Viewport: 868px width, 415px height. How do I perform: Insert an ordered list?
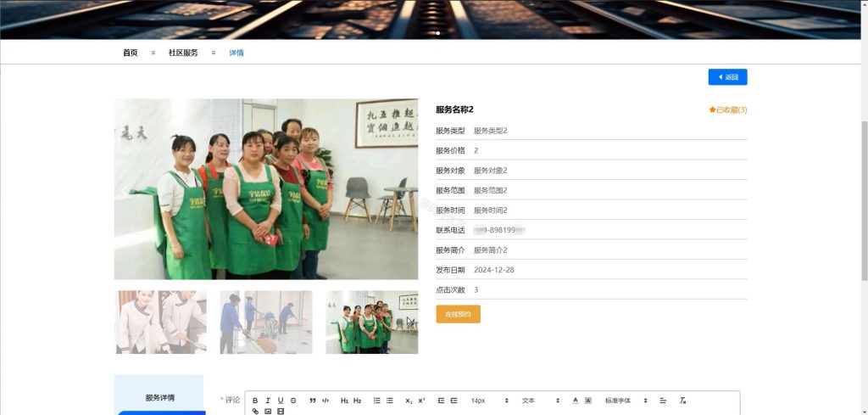(377, 401)
